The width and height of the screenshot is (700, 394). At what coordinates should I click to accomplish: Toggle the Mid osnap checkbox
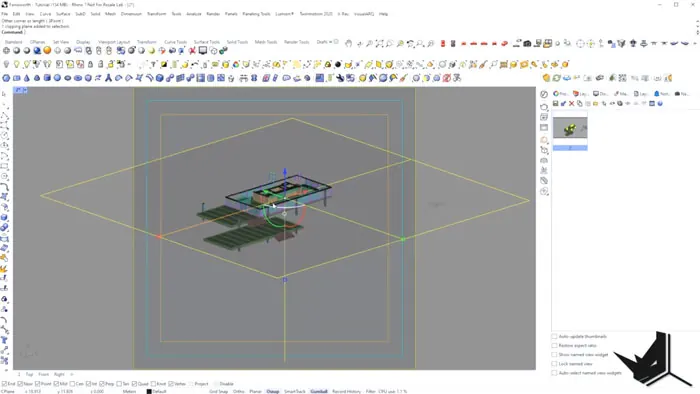(x=56, y=384)
